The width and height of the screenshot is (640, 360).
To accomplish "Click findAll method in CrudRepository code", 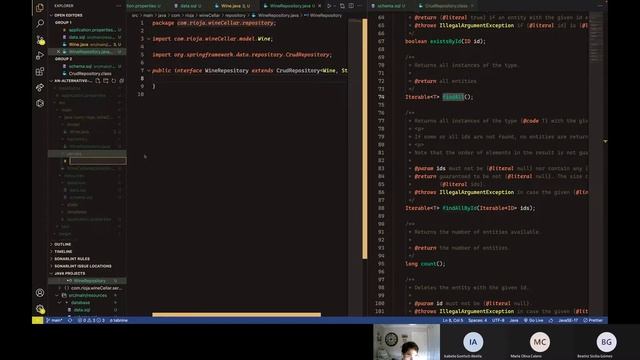I will (x=453, y=97).
